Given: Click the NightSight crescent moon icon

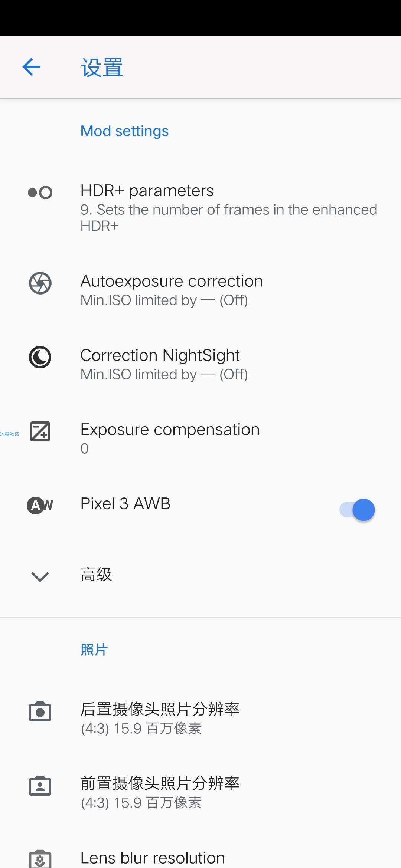Looking at the screenshot, I should click(40, 357).
